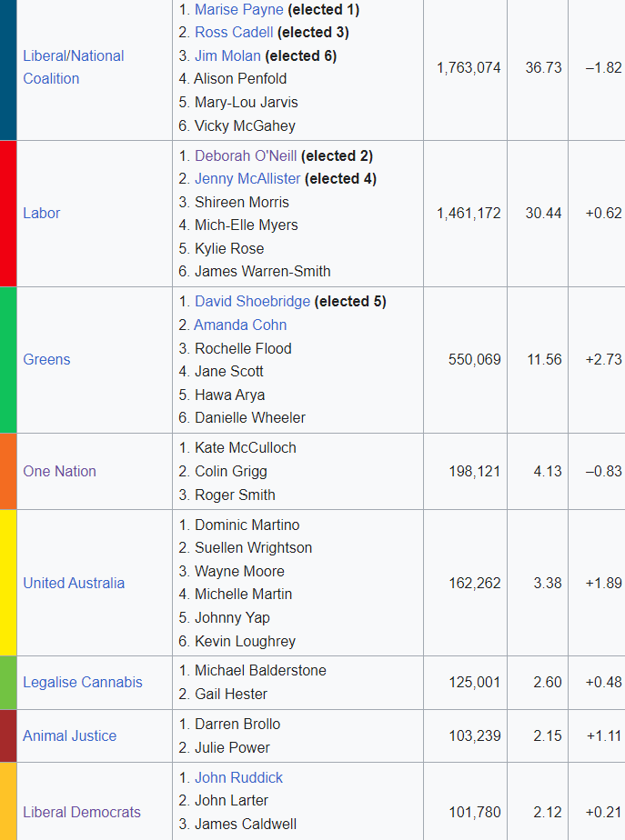Select the Labor percentage 30.44
This screenshot has width=625, height=840.
[x=543, y=214]
